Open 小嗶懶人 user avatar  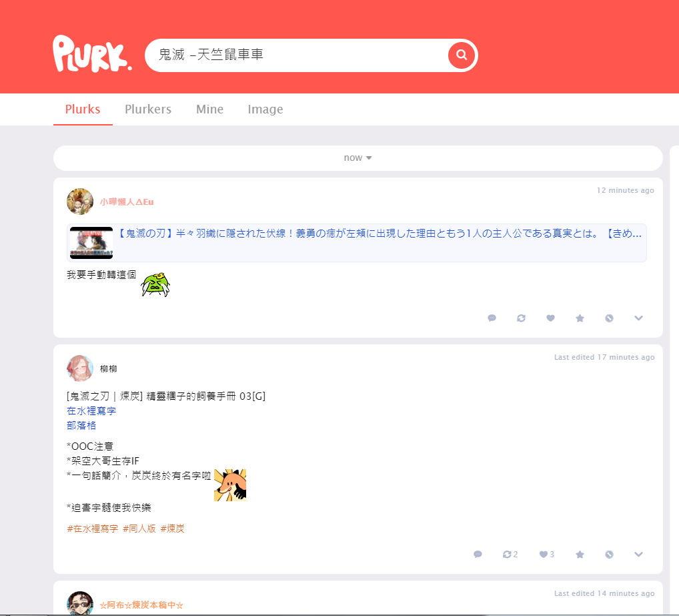[x=80, y=202]
